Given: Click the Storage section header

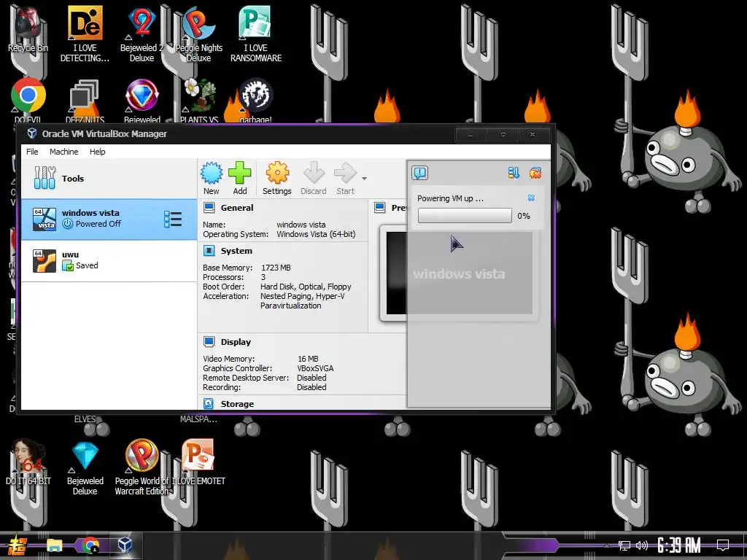Looking at the screenshot, I should tap(237, 404).
